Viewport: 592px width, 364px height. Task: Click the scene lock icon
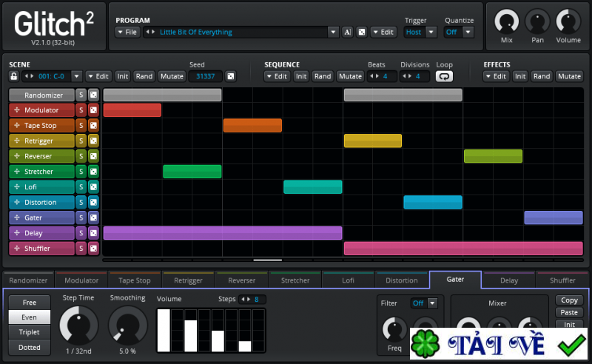[x=14, y=76]
